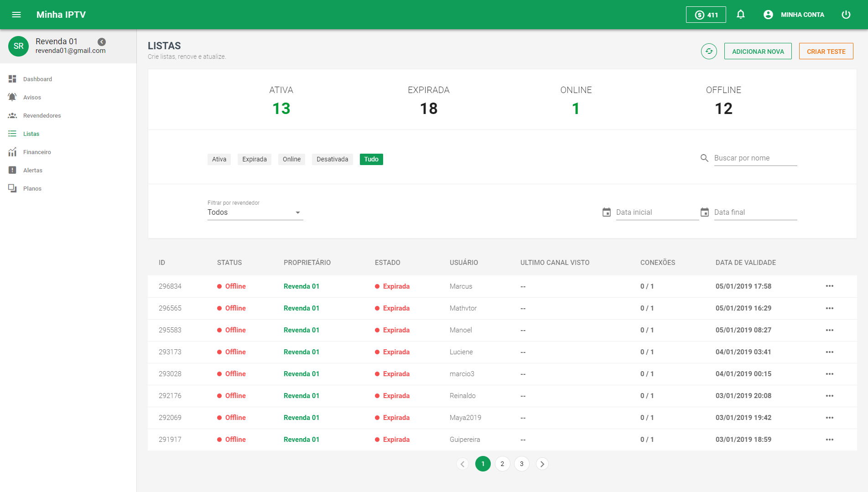Open the Minha Conta account menu
This screenshot has width=868, height=492.
point(794,15)
